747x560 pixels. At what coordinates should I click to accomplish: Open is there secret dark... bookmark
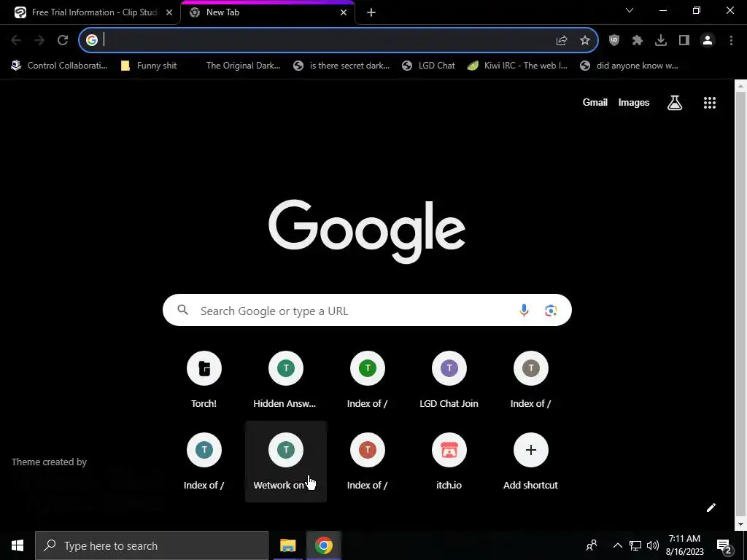coord(341,66)
